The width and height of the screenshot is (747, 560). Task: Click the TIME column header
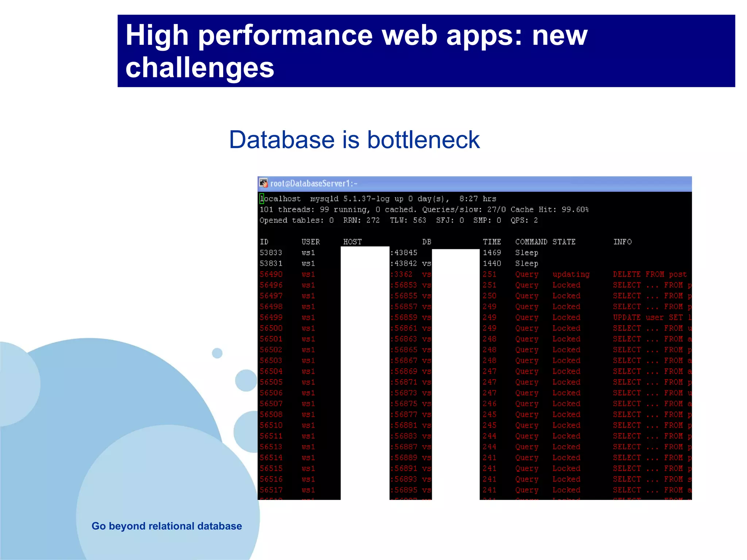(x=492, y=242)
